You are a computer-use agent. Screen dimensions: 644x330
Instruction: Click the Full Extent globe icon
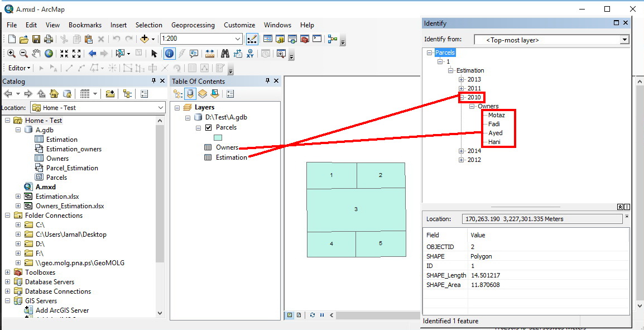point(49,54)
